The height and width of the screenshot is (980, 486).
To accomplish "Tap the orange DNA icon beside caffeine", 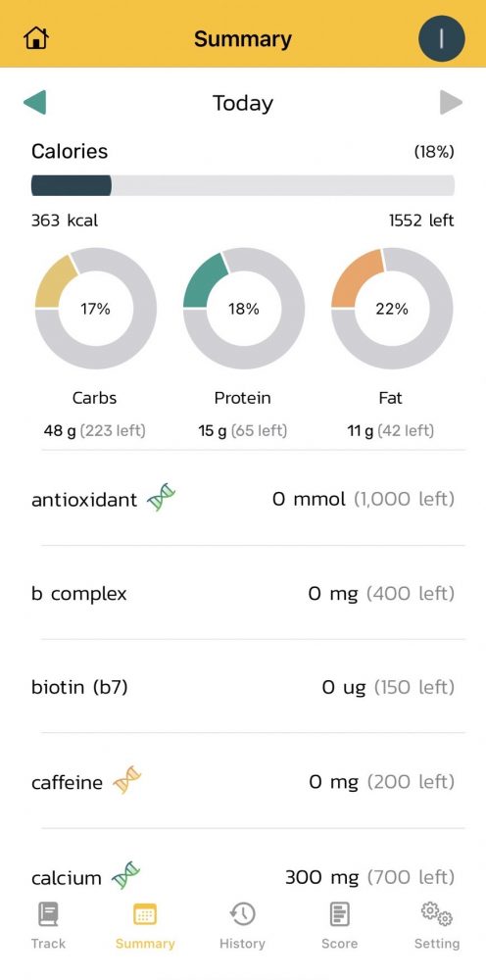I will pyautogui.click(x=126, y=781).
